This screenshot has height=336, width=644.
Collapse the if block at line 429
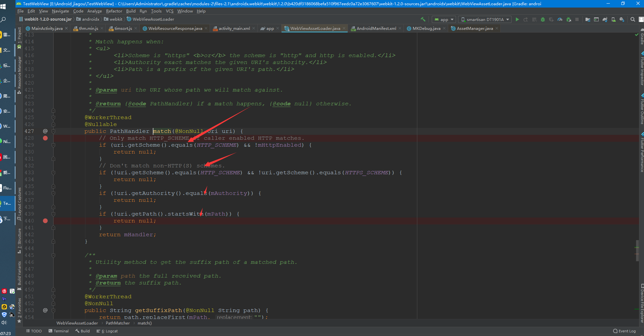pos(53,145)
